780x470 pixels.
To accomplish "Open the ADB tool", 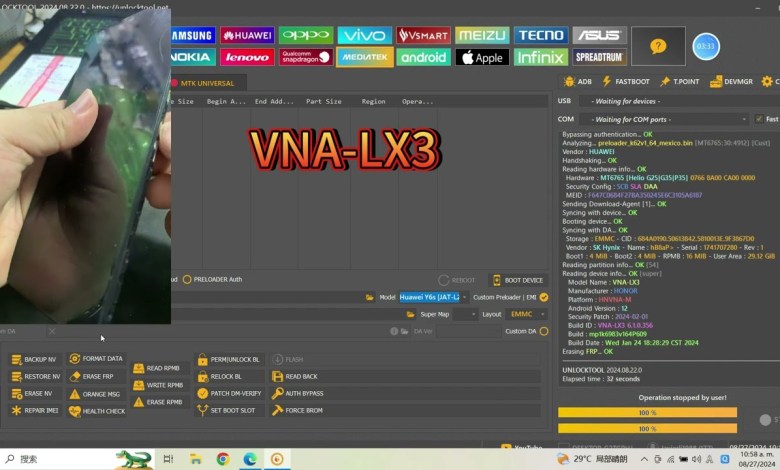I will click(577, 81).
